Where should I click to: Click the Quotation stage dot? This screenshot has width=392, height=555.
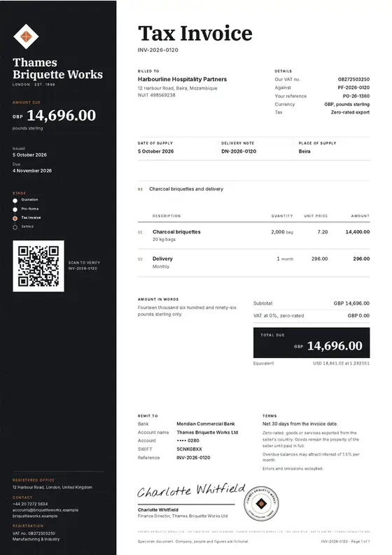[x=15, y=200]
